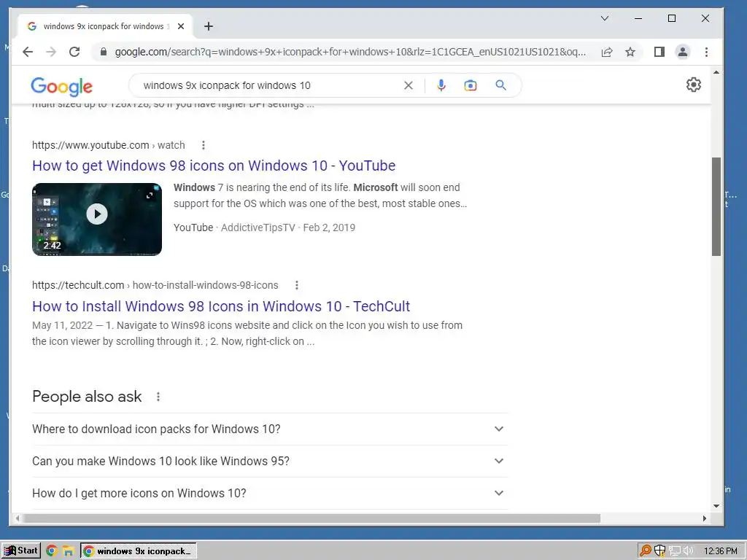
Task: Open file explorer from the quick launch
Action: pyautogui.click(x=68, y=551)
